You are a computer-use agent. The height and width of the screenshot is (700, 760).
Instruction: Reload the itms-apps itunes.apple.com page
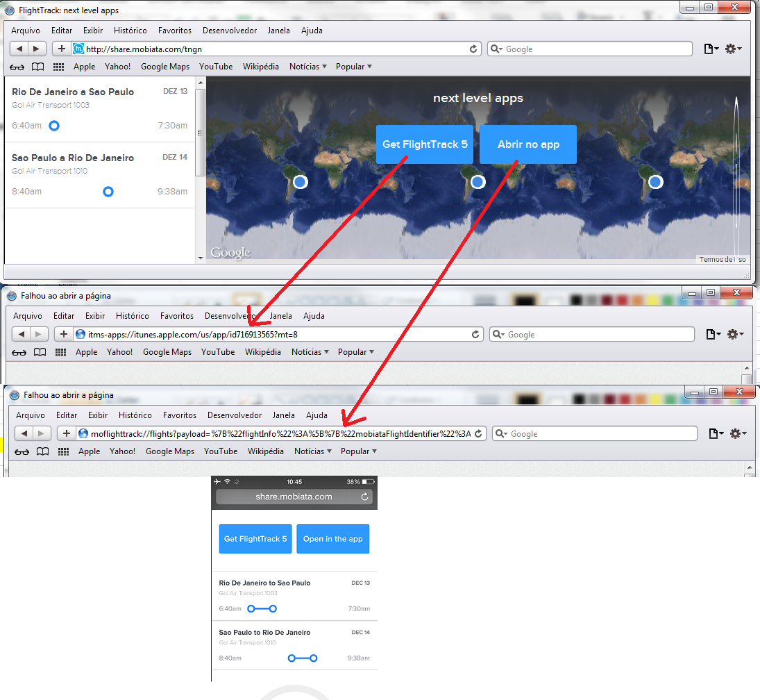475,334
